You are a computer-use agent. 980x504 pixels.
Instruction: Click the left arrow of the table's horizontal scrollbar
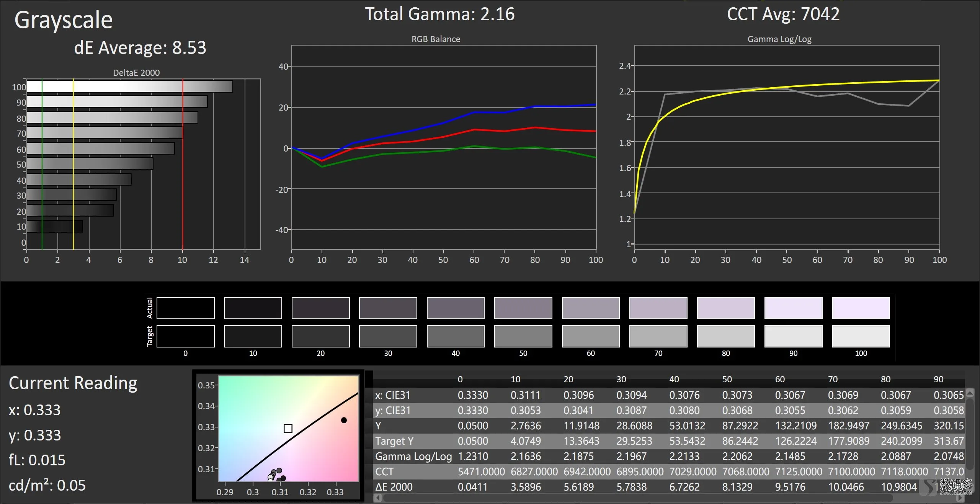coord(378,497)
